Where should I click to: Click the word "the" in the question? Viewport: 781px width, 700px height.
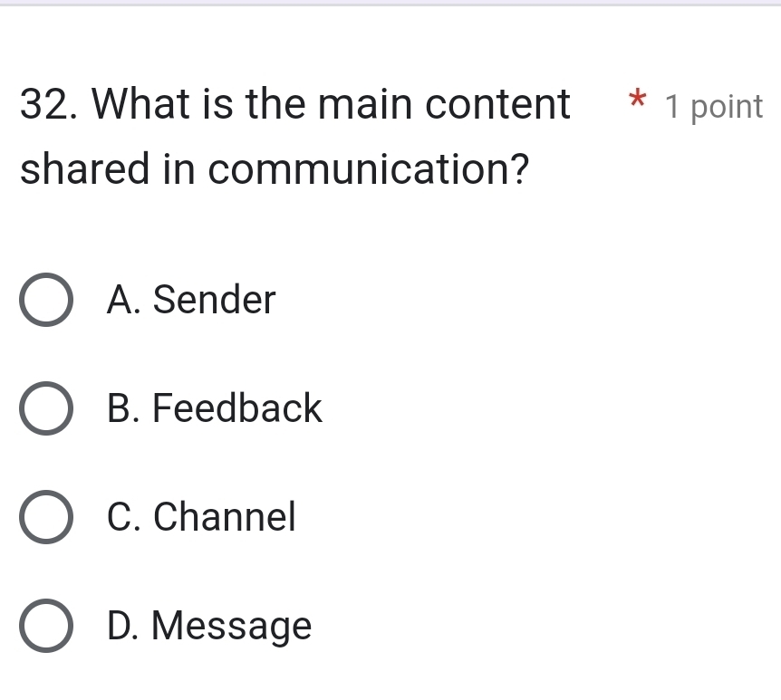click(x=272, y=105)
